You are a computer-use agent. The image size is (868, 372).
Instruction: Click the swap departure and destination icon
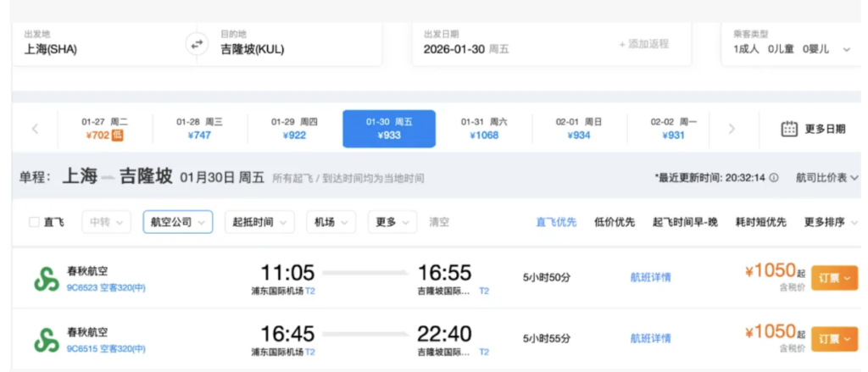pyautogui.click(x=197, y=44)
